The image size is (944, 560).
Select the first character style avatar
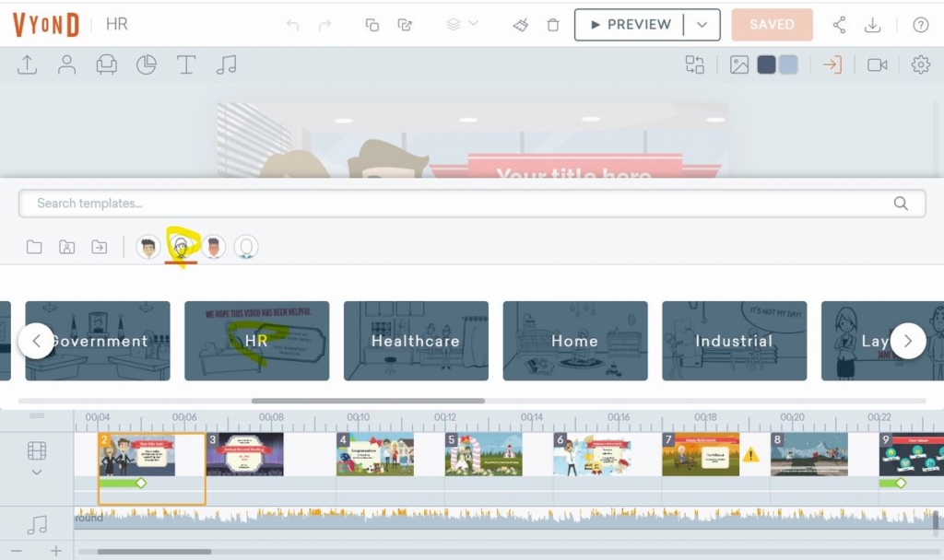(148, 247)
